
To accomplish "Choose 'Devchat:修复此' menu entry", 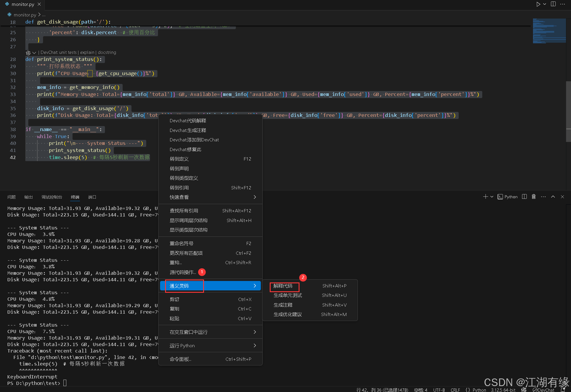I will (x=210, y=150).
